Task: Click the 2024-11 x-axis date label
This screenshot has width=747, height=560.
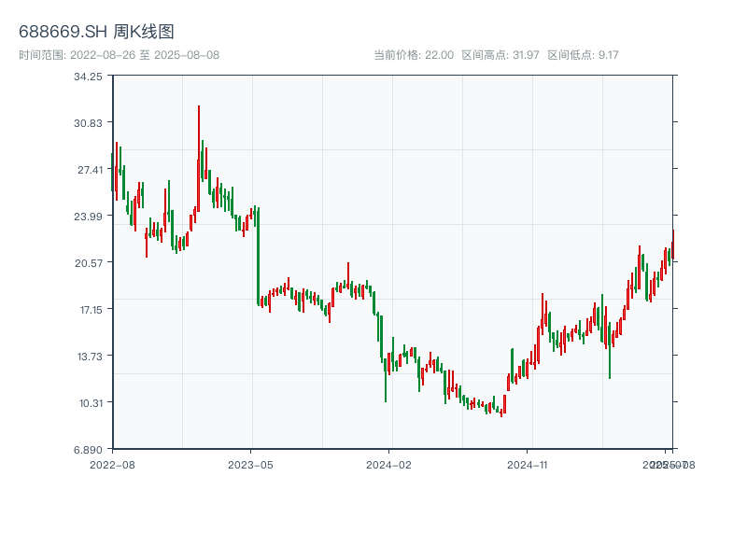Action: [x=527, y=464]
